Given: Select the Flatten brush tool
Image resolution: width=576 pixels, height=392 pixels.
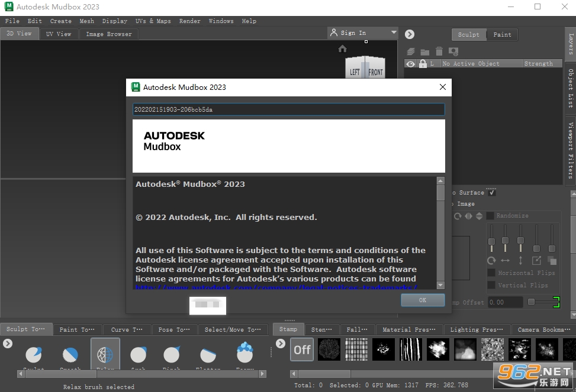Looking at the screenshot, I should [208, 355].
